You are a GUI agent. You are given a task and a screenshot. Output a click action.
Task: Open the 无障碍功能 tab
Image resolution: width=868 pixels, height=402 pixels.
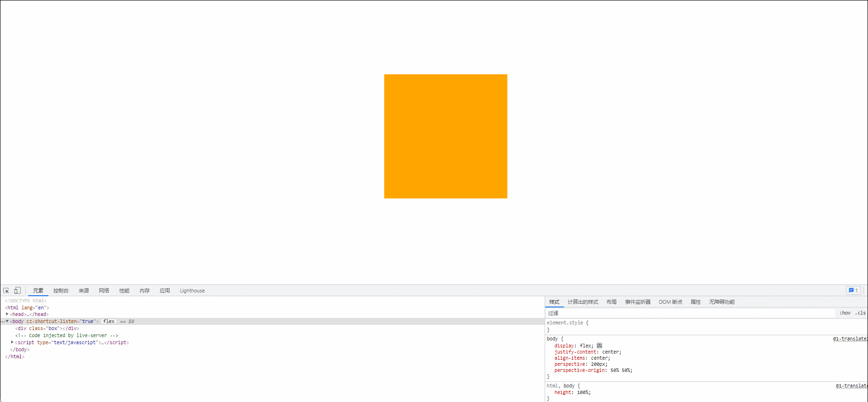pos(721,302)
